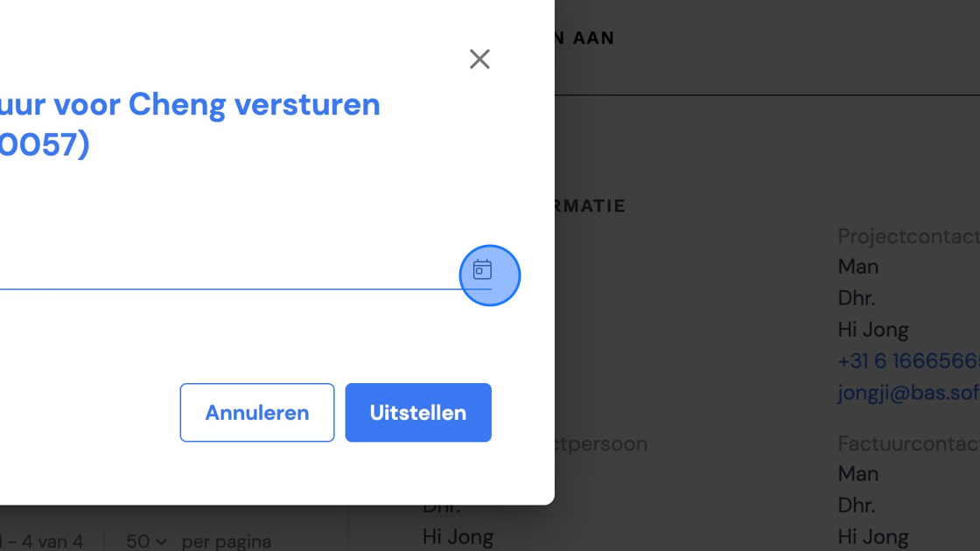Focus the date input field beside the calendar icon
Screen dimensions: 980x551
click(228, 272)
